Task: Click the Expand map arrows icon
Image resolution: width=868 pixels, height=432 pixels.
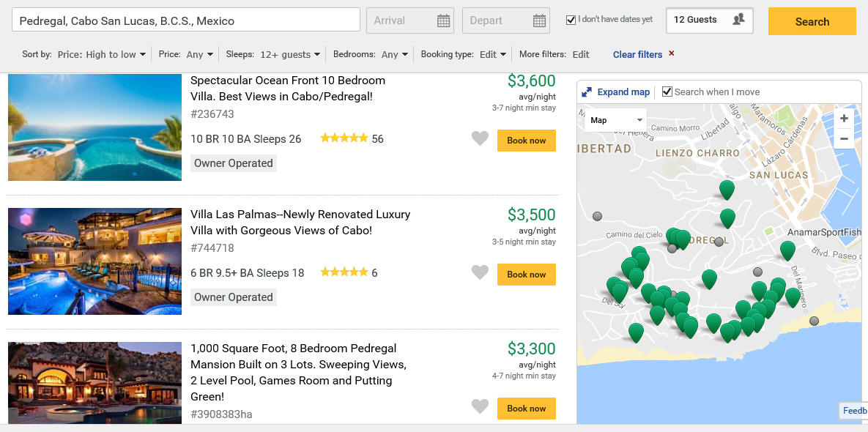Action: tap(587, 92)
